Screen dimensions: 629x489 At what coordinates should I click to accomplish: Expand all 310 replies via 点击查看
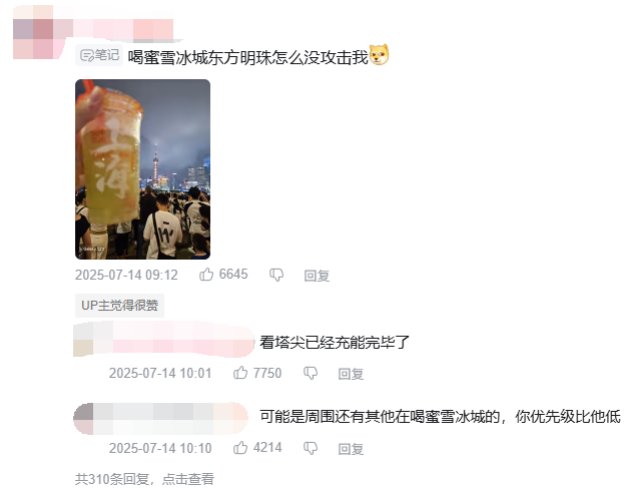pyautogui.click(x=188, y=479)
